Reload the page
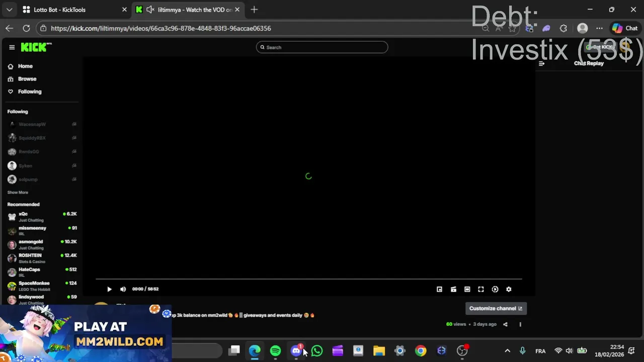 tap(27, 28)
